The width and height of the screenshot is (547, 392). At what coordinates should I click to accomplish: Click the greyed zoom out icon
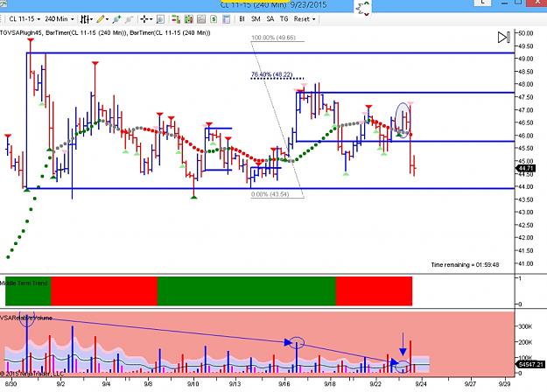click(129, 19)
